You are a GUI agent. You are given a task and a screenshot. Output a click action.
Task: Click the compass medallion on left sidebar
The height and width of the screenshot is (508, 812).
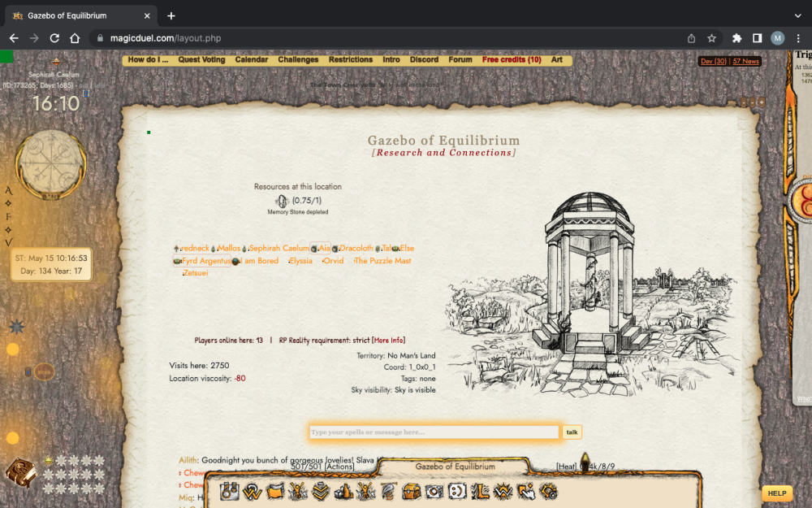point(51,164)
